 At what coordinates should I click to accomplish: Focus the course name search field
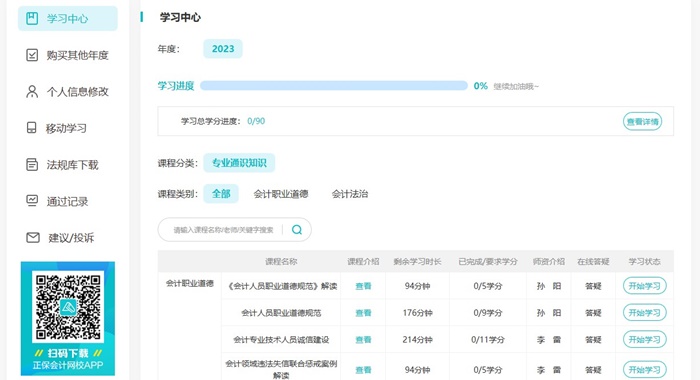click(223, 230)
